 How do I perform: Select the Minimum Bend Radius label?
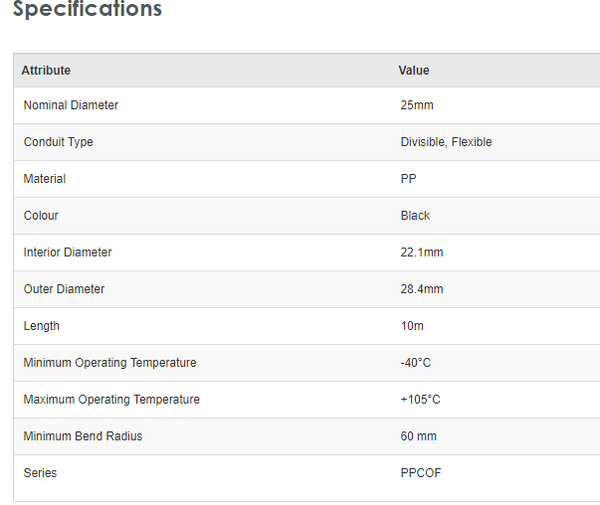point(83,436)
